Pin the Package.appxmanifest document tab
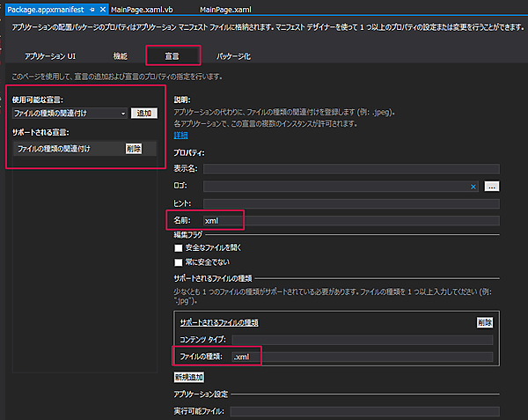Screen dimensions: 528x420 (x=92, y=8)
